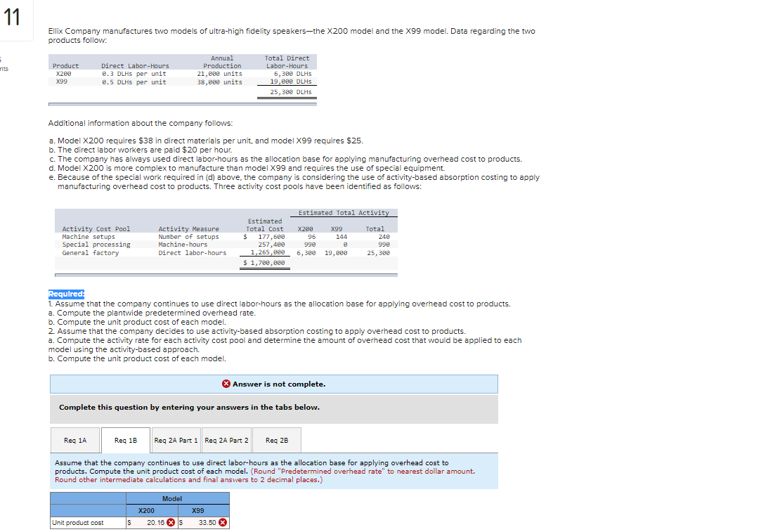Switch to the Req 1B tab
780x532 pixels.
pos(125,440)
